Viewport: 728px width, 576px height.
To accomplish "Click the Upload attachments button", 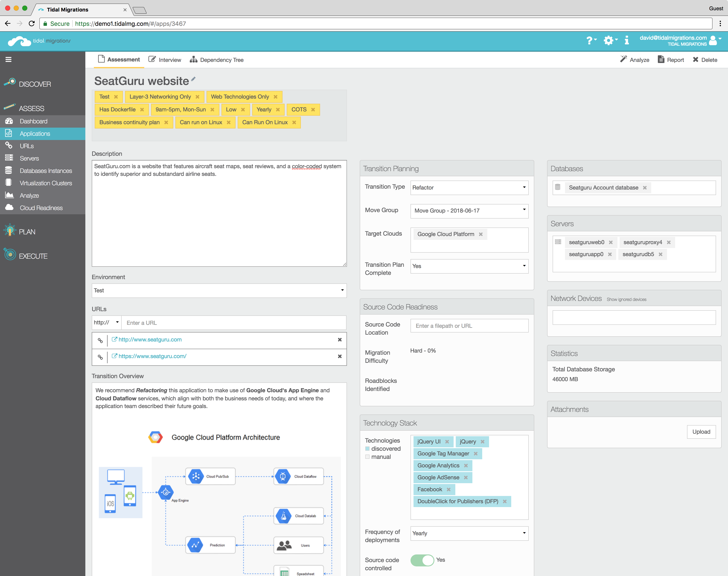I will tap(701, 432).
